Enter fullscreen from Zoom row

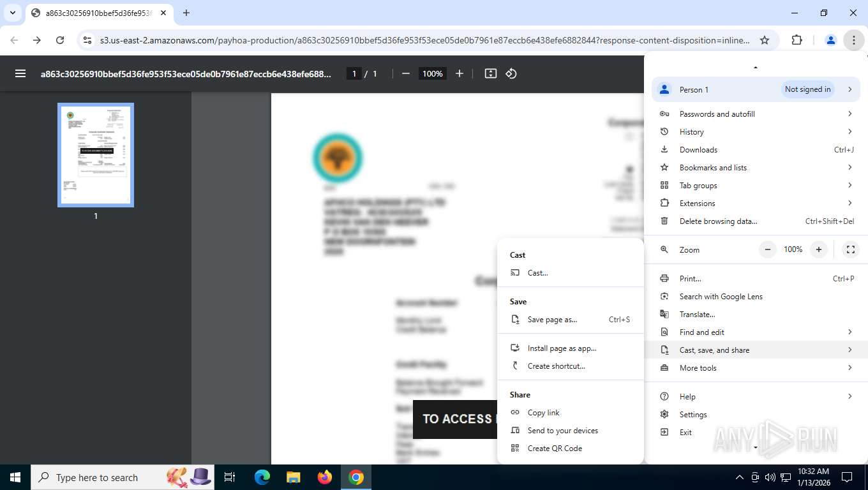(x=850, y=249)
